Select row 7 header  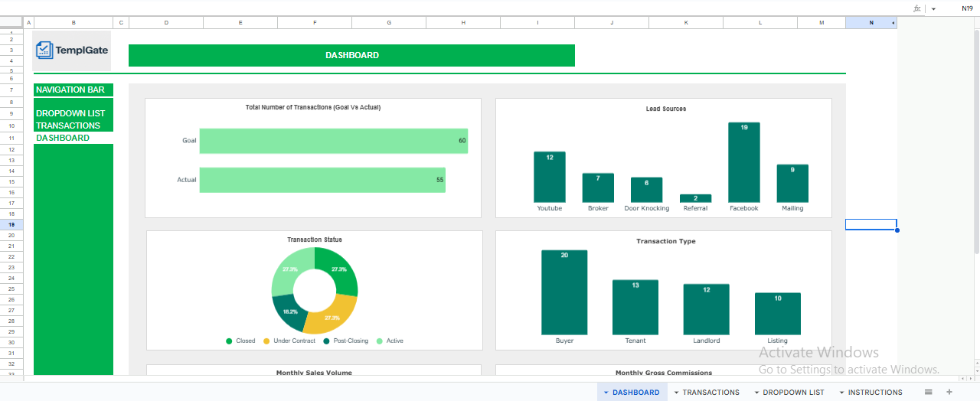pos(11,90)
